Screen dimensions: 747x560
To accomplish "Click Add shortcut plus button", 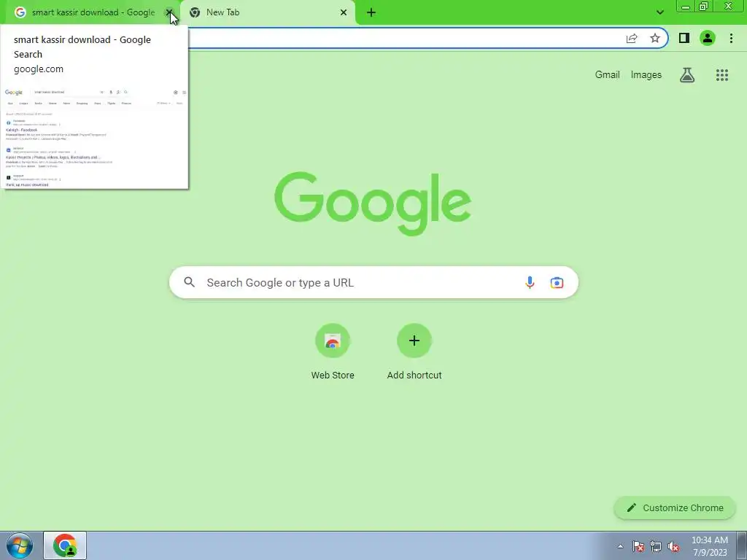I will coord(414,341).
